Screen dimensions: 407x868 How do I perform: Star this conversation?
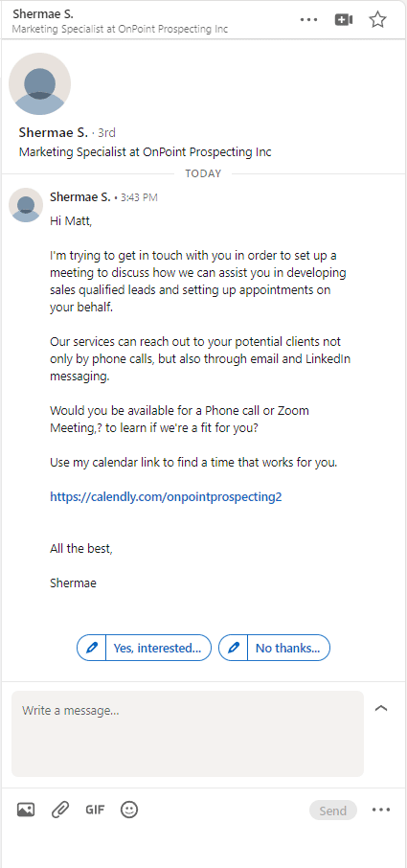tap(377, 20)
